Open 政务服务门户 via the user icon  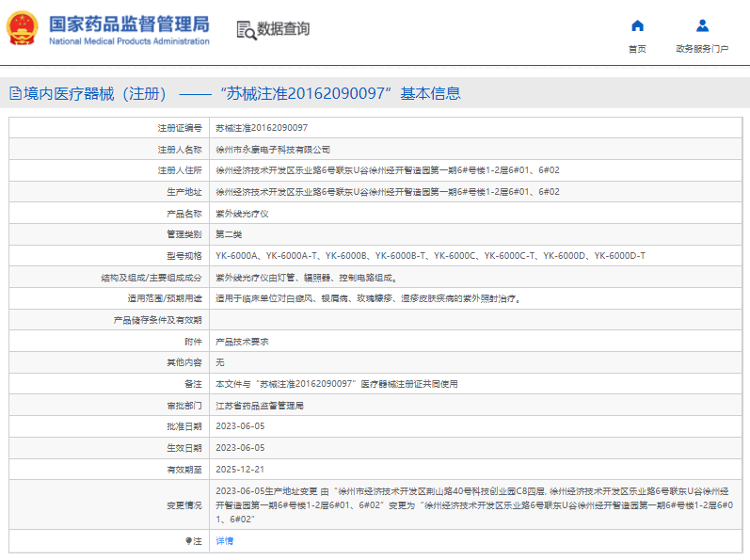(x=702, y=25)
